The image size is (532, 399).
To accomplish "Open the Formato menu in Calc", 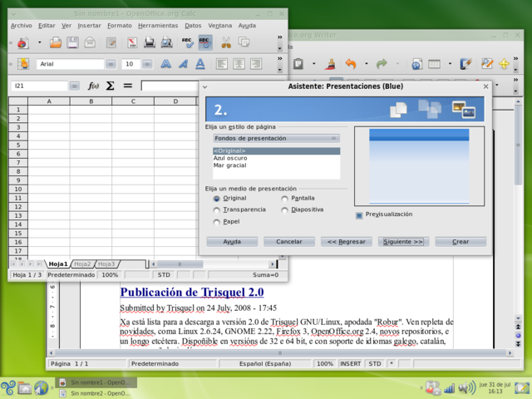I will 120,26.
